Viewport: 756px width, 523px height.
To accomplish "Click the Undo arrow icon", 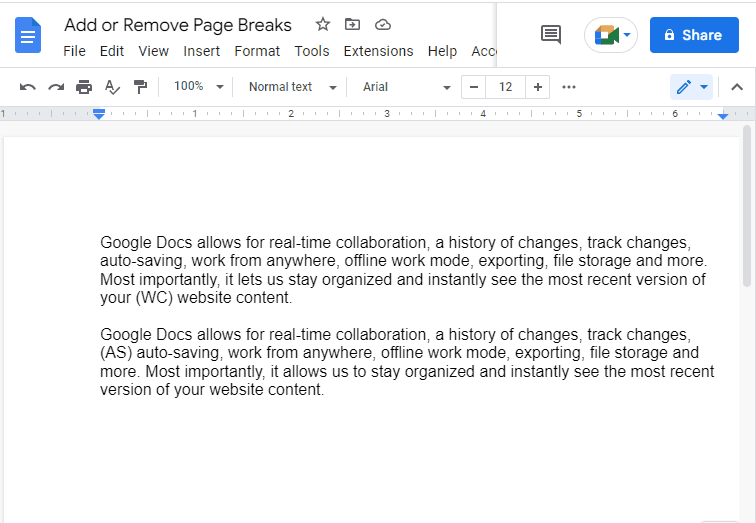I will click(x=27, y=87).
